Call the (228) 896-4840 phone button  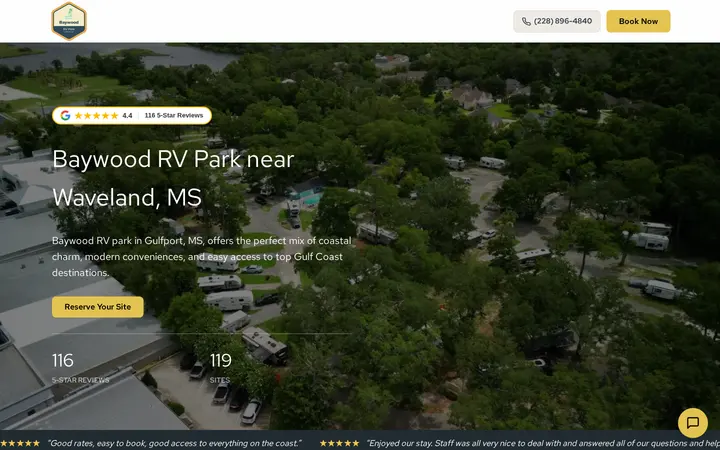[x=557, y=21]
